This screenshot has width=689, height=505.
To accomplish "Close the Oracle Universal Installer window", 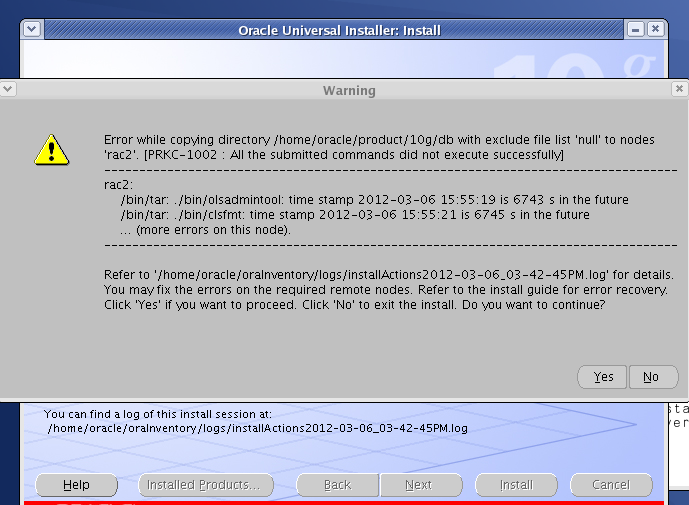I will click(x=655, y=29).
